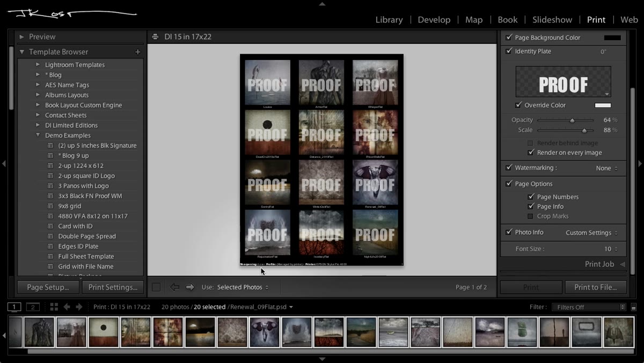Click the Page Background Color black swatch
644x363 pixels.
tap(612, 38)
